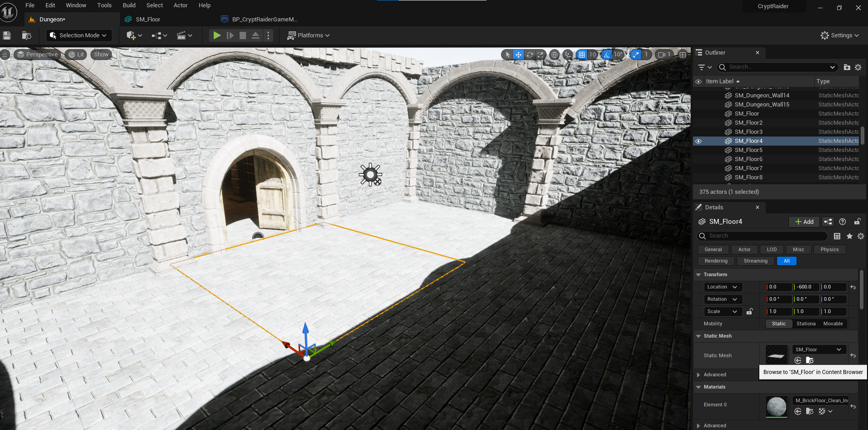The width and height of the screenshot is (868, 430).
Task: Toggle rotation angle snapping
Action: pos(607,55)
